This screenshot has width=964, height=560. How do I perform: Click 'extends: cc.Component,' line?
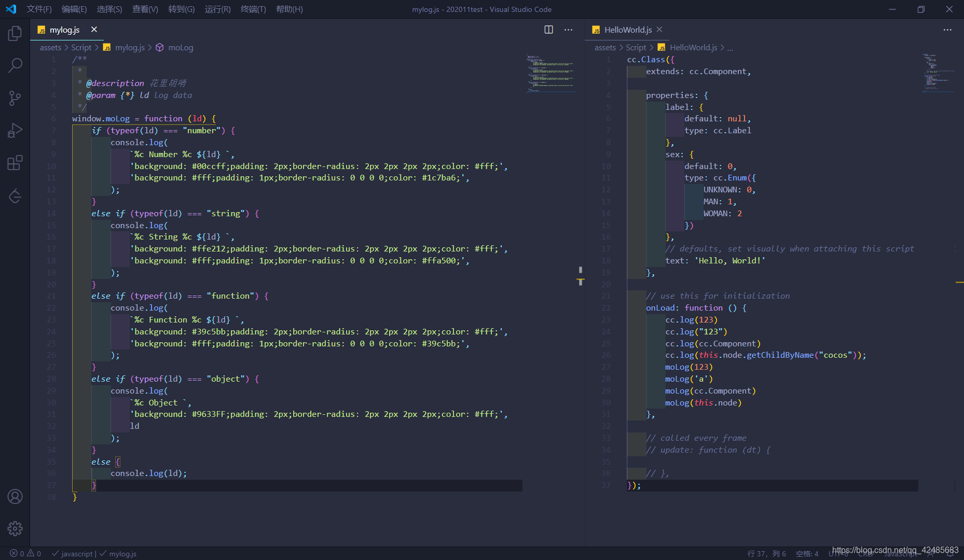(698, 71)
